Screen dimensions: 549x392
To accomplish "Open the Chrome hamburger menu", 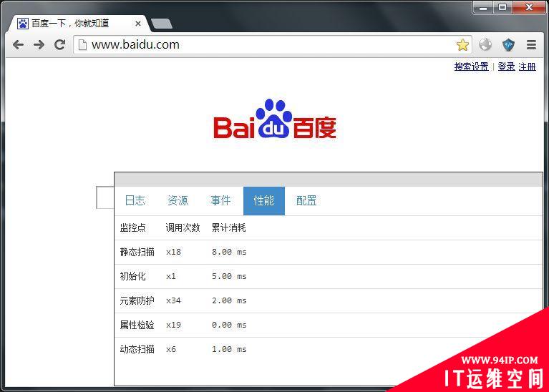I will tap(532, 44).
